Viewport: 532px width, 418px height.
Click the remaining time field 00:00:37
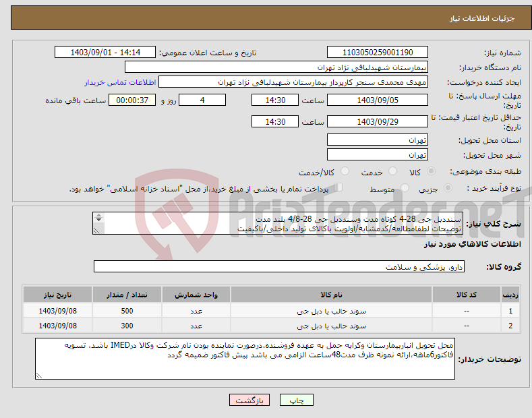[132, 100]
